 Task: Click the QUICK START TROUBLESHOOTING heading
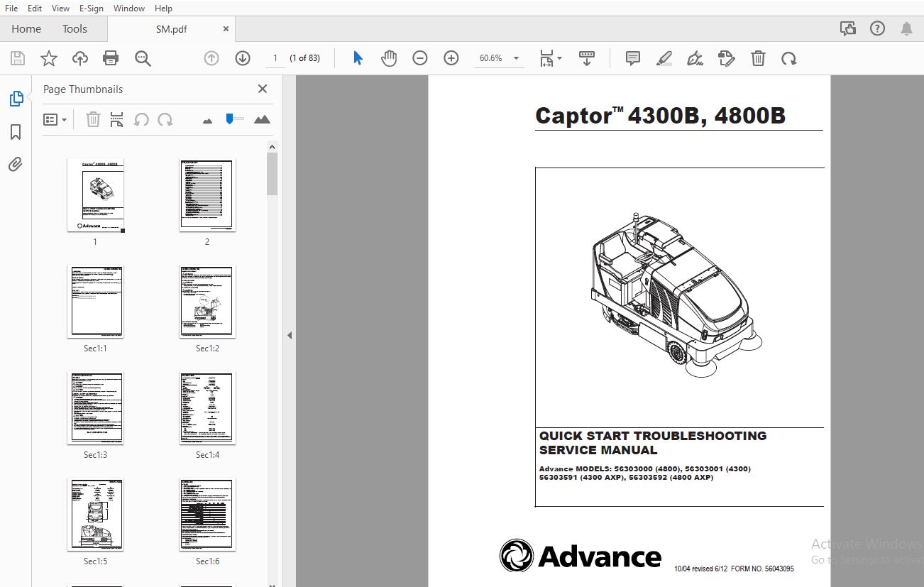(x=653, y=436)
